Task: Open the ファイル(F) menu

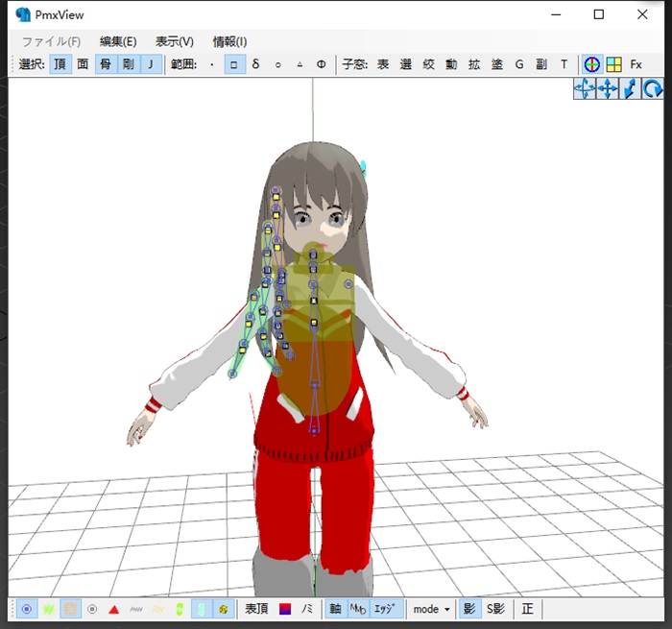Action: (51, 41)
